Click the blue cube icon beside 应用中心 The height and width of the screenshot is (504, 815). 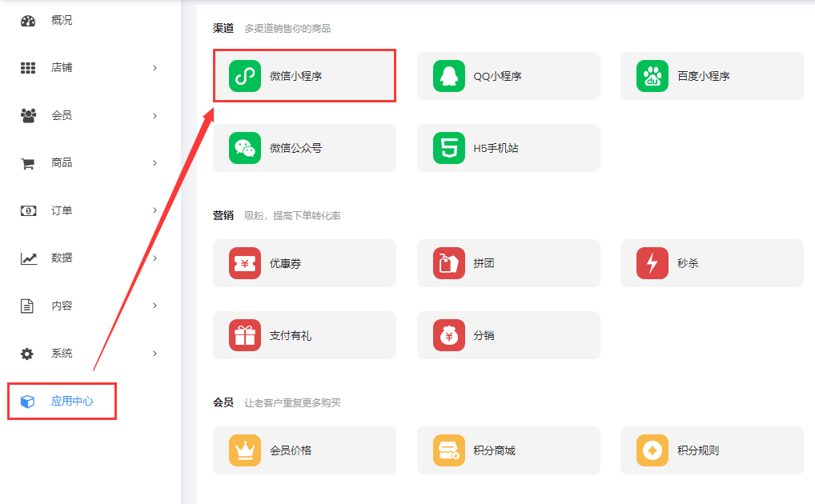coord(27,402)
